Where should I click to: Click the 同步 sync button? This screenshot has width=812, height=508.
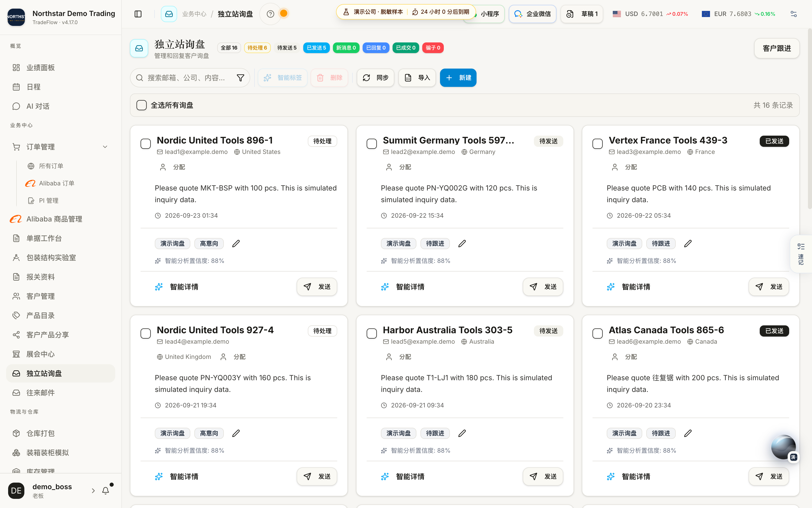(376, 78)
